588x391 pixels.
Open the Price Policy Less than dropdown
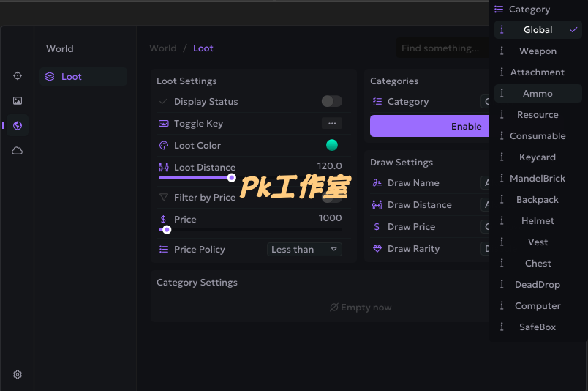click(x=304, y=250)
